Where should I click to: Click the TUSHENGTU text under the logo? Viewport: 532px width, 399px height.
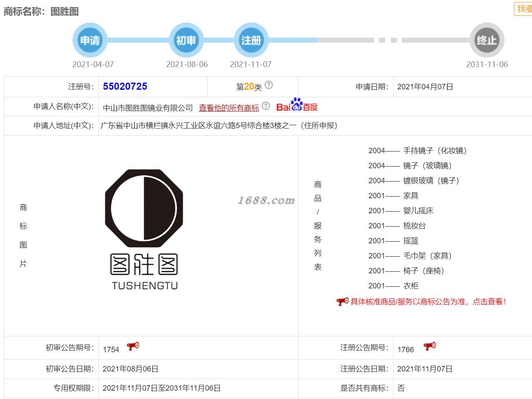[145, 286]
